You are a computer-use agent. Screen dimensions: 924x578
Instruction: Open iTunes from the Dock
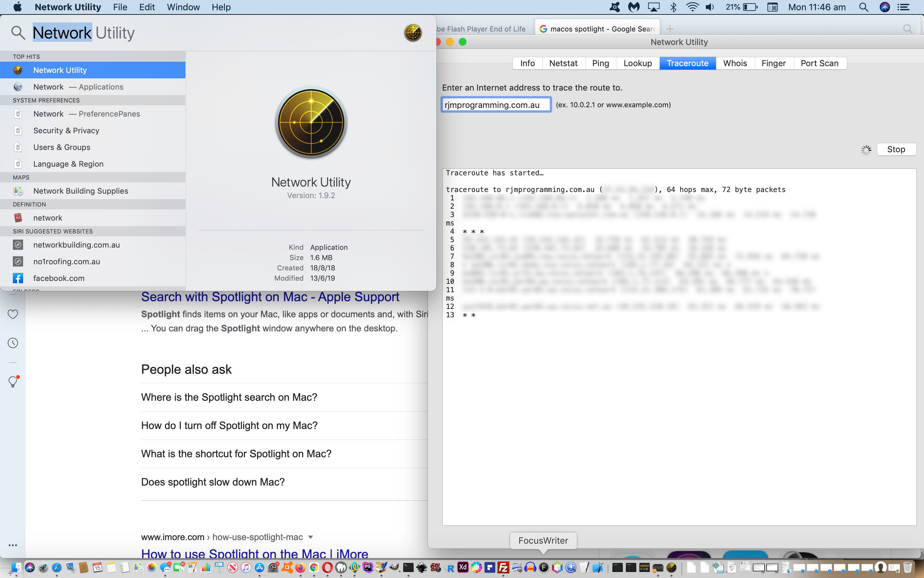246,567
